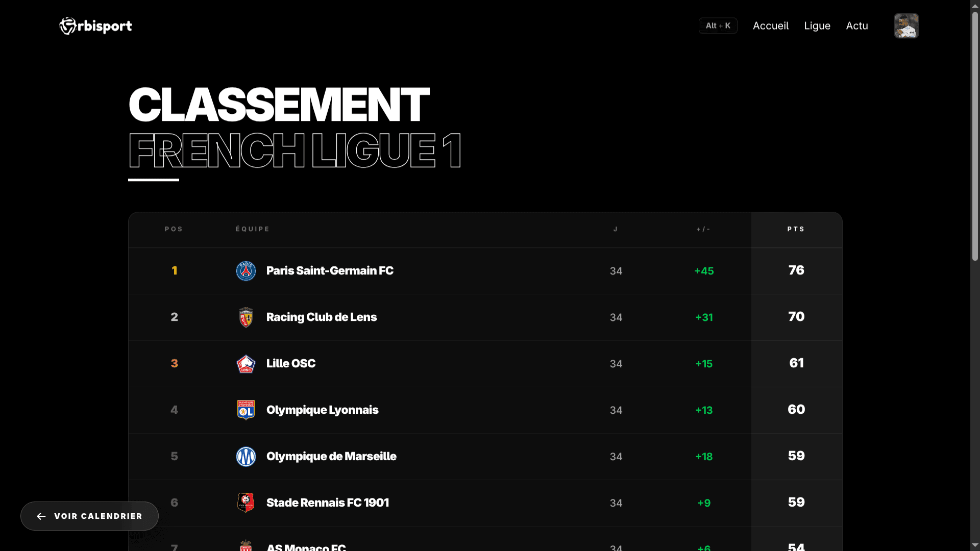
Task: Click the FRENCH LIGUE 1 heading
Action: click(x=295, y=151)
